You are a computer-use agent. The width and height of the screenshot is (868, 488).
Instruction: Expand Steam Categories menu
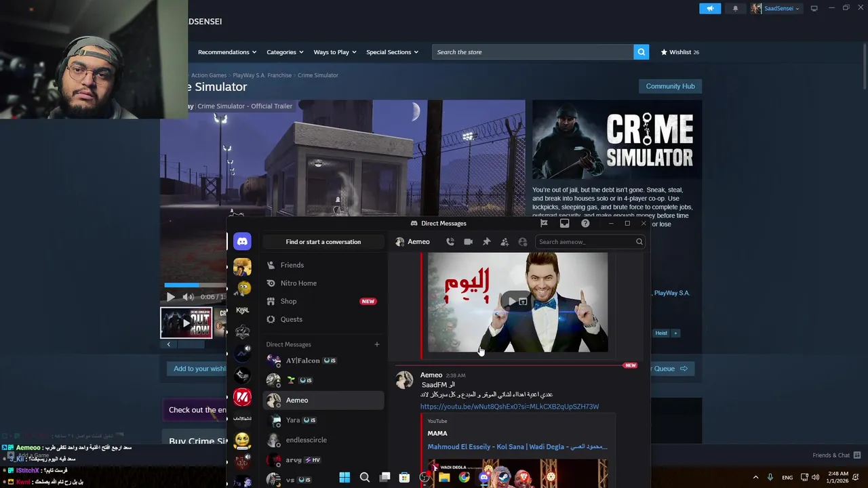coord(285,52)
